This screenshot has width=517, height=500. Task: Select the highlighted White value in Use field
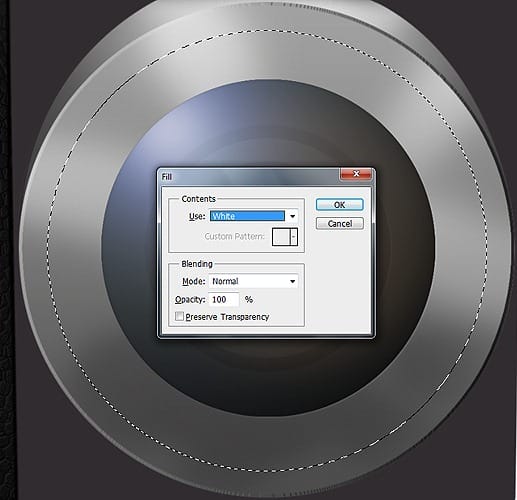247,216
